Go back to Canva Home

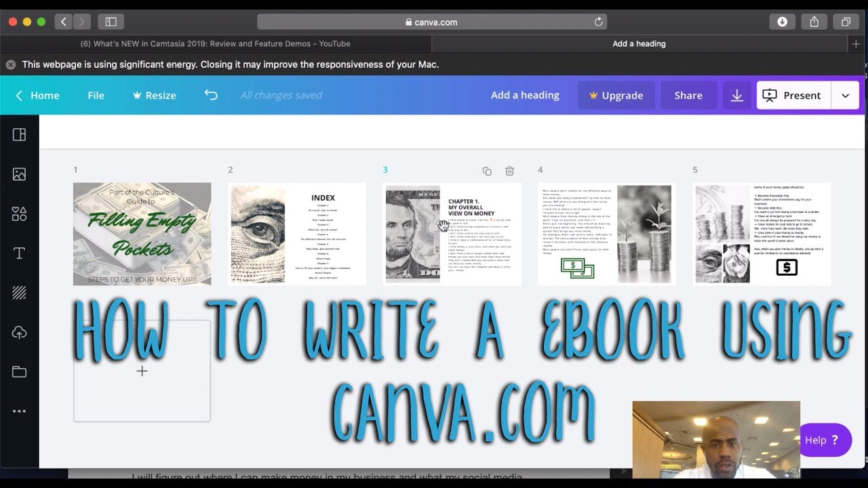click(37, 96)
